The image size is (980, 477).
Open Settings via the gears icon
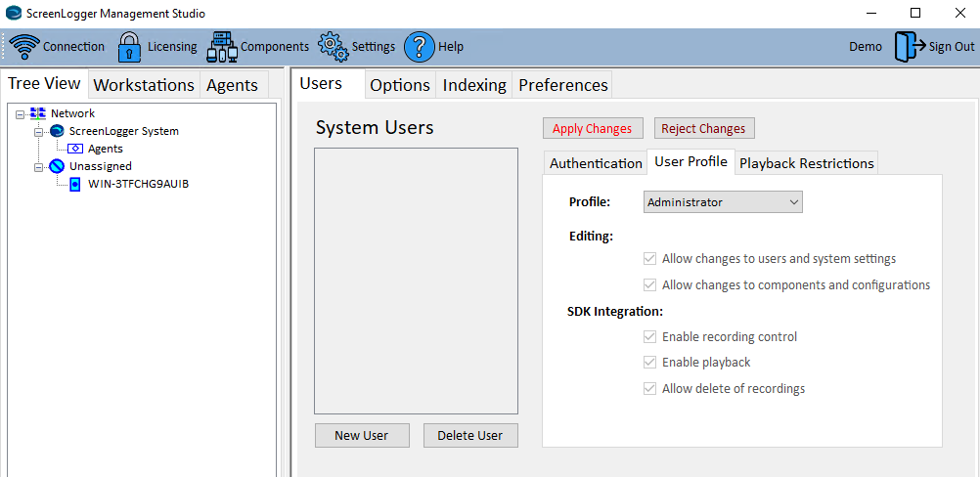pyautogui.click(x=334, y=46)
